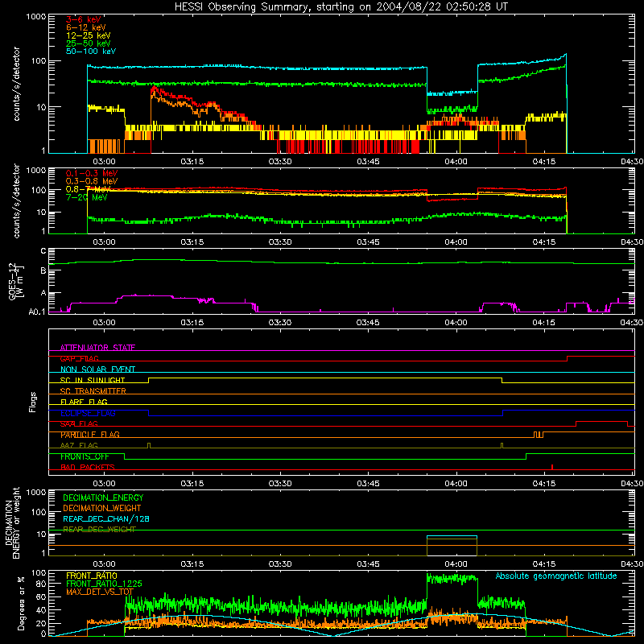The image size is (644, 644).
Task: Click the REAR_DEC_CHAN/128 legend label
Action: pyautogui.click(x=106, y=518)
